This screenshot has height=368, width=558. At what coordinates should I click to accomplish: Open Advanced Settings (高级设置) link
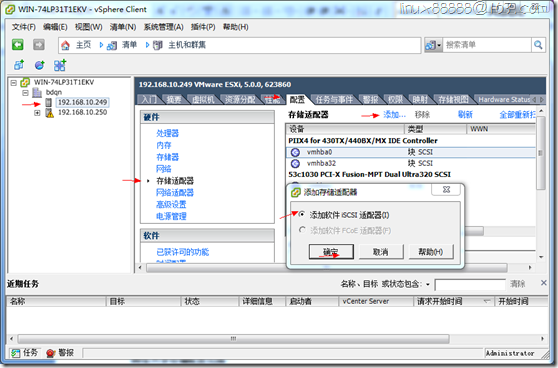(x=171, y=204)
